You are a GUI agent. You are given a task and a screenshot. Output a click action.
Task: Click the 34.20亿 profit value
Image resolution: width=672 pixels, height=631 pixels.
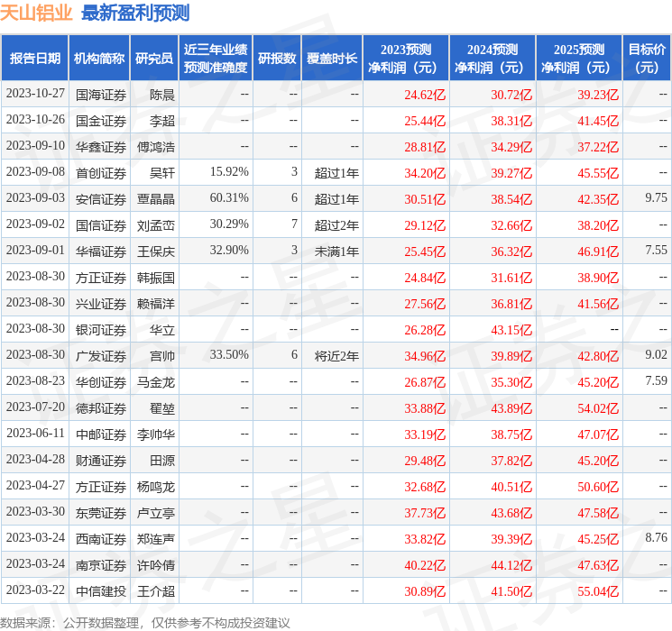click(425, 173)
